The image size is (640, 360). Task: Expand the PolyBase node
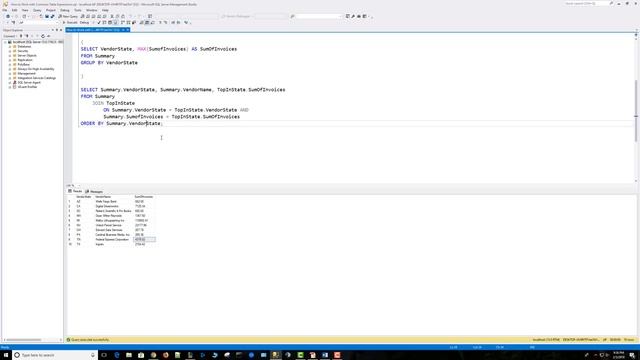point(10,64)
